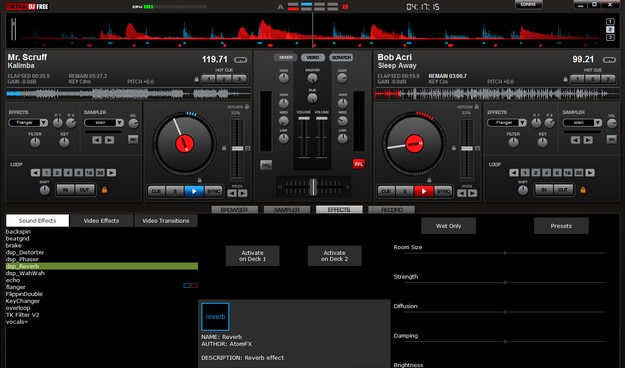Click the left deck loop OUT button

pos(85,190)
